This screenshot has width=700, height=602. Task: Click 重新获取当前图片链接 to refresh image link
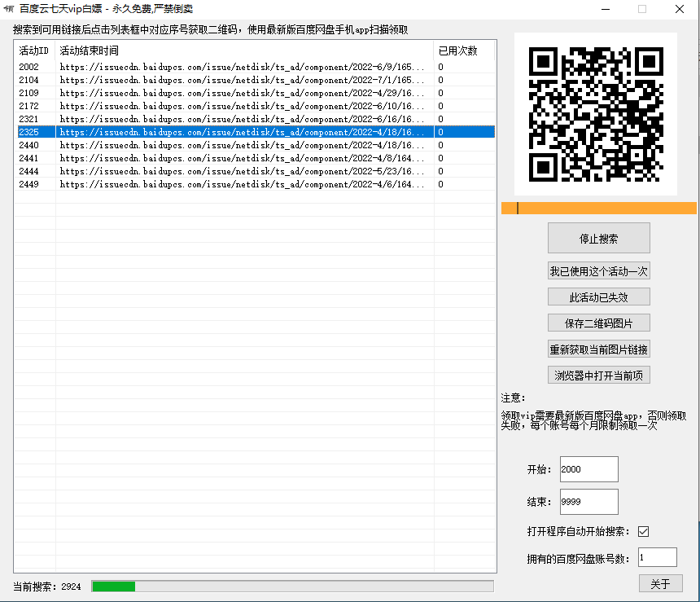coord(598,349)
